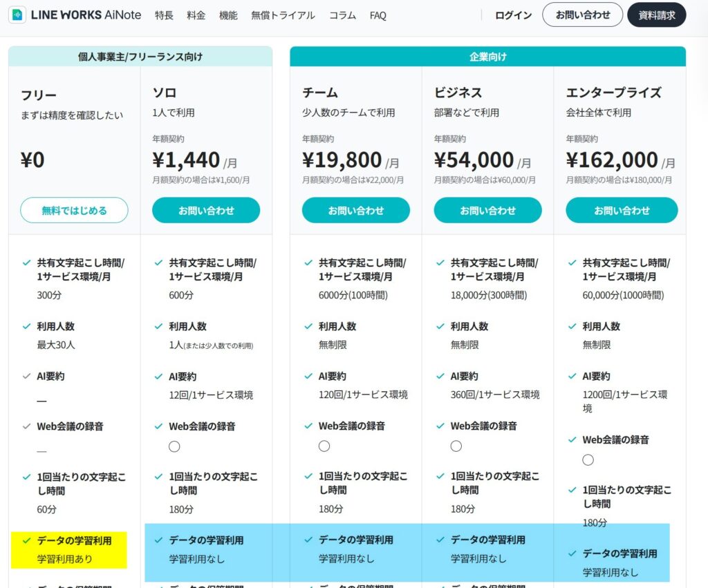Click お問い合わせ button under the ソロ plan

(x=206, y=210)
